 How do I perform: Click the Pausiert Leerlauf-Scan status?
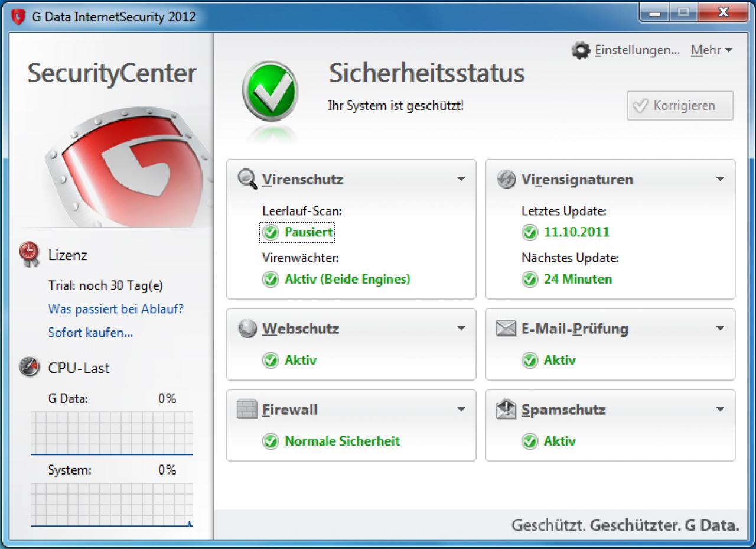309,233
